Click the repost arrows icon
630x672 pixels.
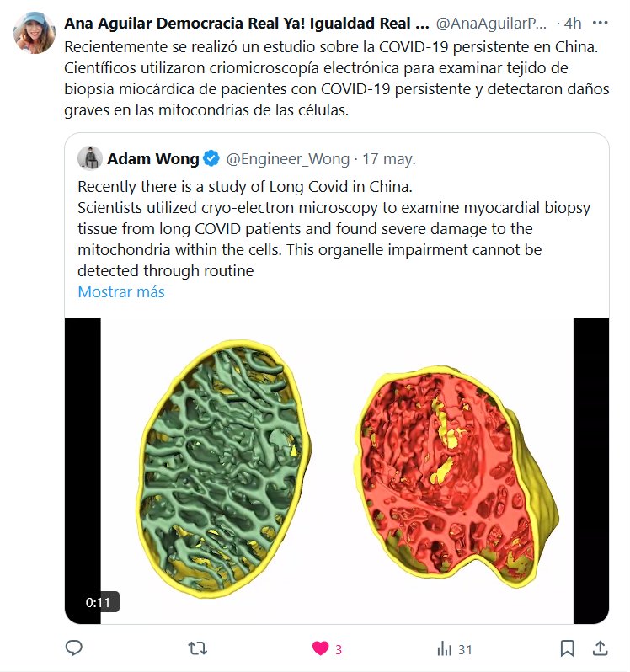197,648
